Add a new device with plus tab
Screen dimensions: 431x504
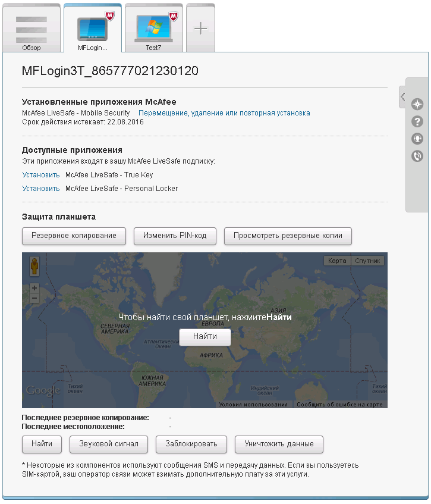[x=200, y=29]
